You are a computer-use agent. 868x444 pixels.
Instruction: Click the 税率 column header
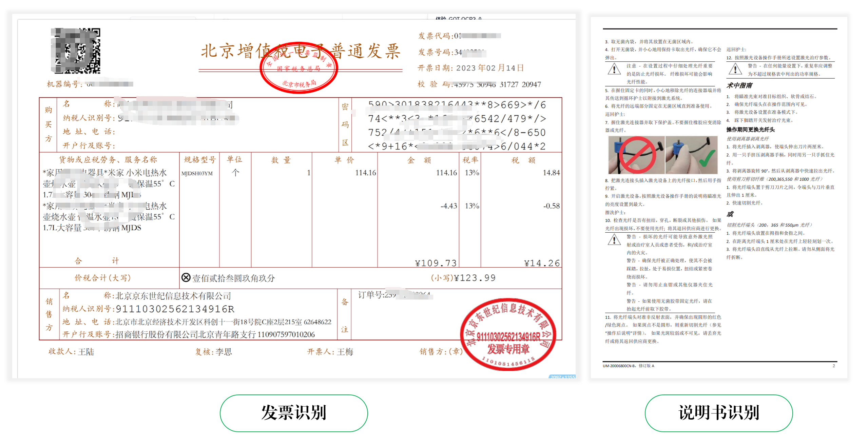(470, 160)
